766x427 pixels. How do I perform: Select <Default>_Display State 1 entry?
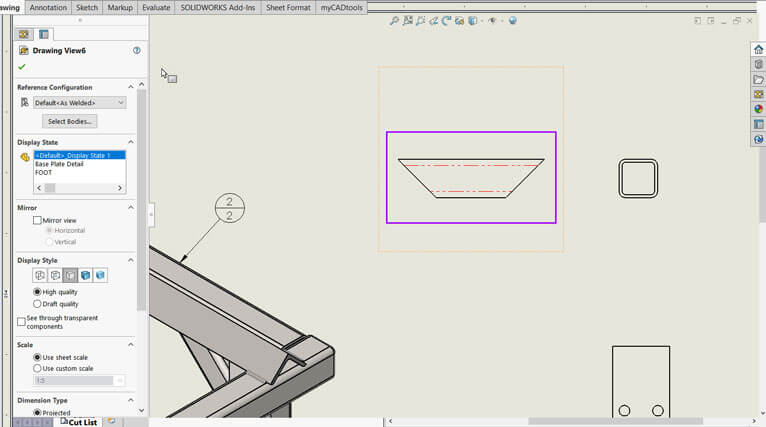[x=80, y=155]
